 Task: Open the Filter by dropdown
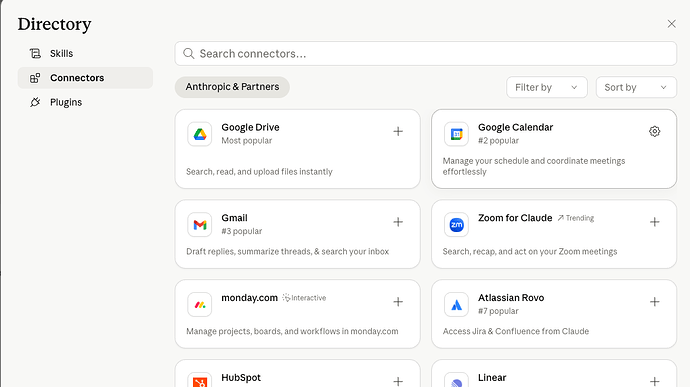pyautogui.click(x=547, y=87)
